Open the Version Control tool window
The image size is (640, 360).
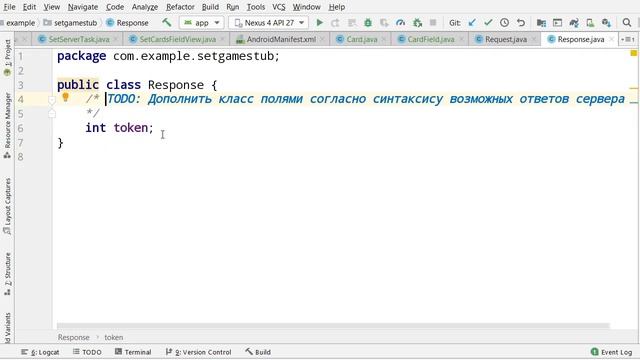point(199,352)
